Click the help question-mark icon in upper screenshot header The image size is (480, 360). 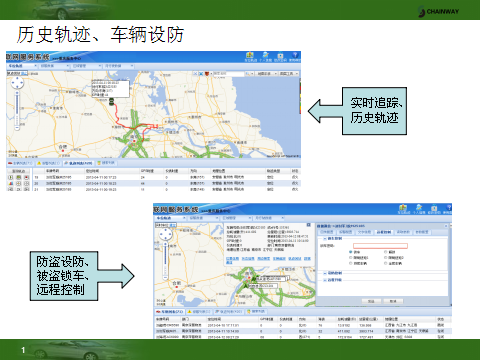point(295,55)
